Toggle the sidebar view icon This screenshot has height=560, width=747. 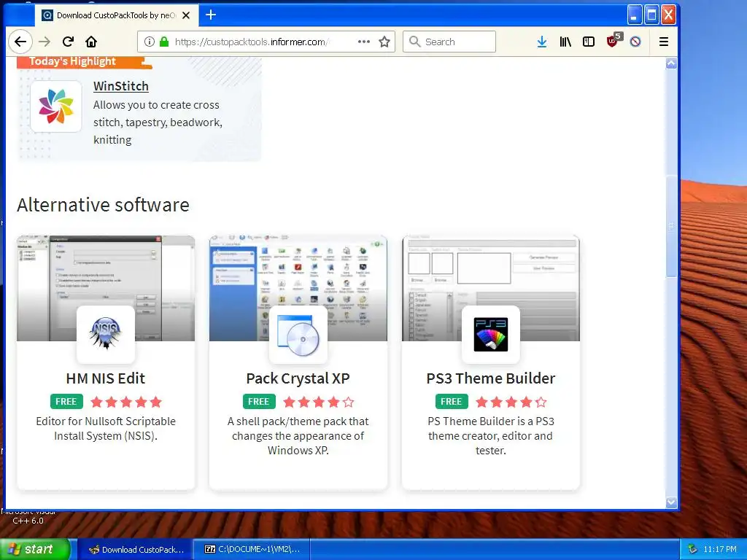(x=589, y=42)
